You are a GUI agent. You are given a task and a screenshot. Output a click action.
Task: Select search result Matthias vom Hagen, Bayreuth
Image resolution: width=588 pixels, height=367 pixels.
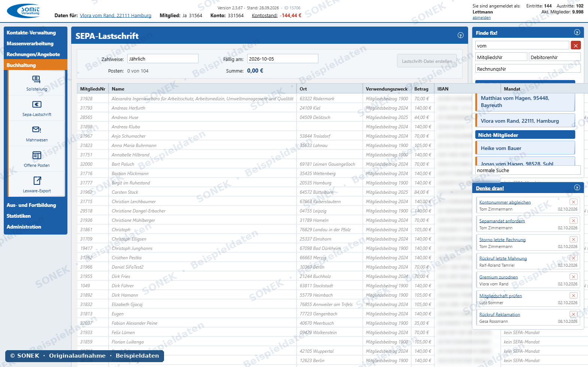(525, 102)
